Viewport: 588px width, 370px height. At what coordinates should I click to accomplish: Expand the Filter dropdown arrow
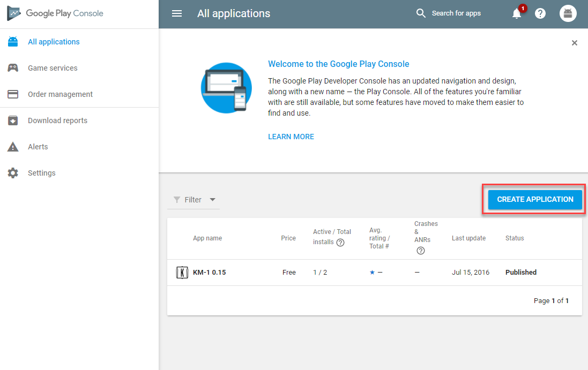pos(212,200)
